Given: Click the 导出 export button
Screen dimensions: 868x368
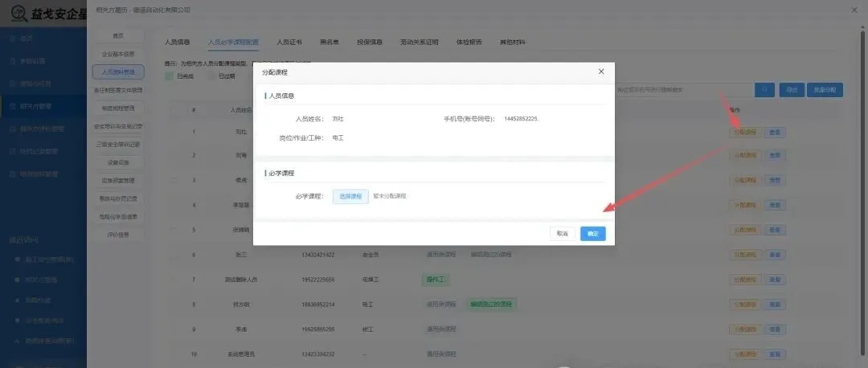Looking at the screenshot, I should pyautogui.click(x=792, y=90).
